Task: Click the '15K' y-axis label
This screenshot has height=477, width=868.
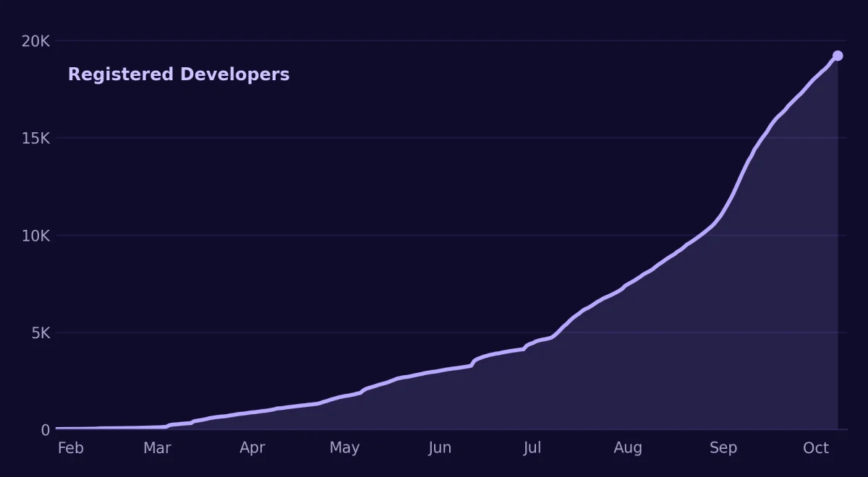Action: point(35,138)
